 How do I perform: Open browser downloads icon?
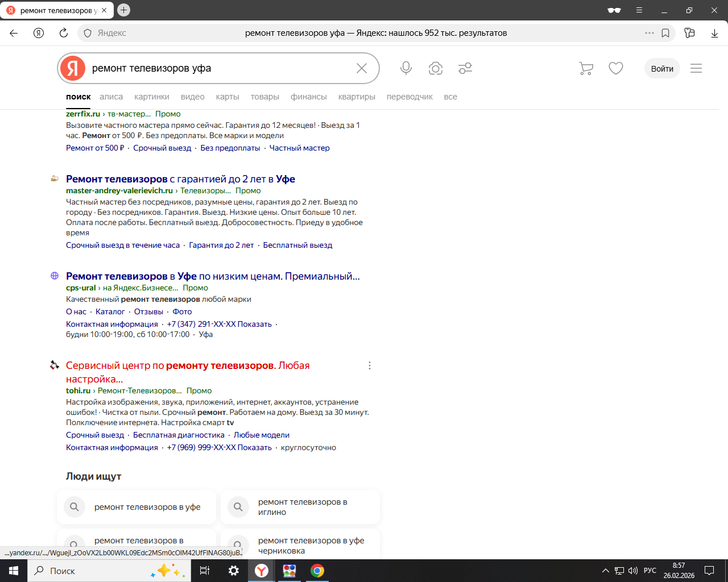point(714,33)
